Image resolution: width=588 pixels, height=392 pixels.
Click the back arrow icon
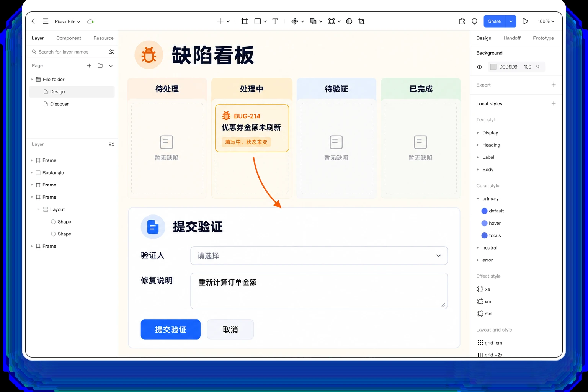tap(33, 21)
